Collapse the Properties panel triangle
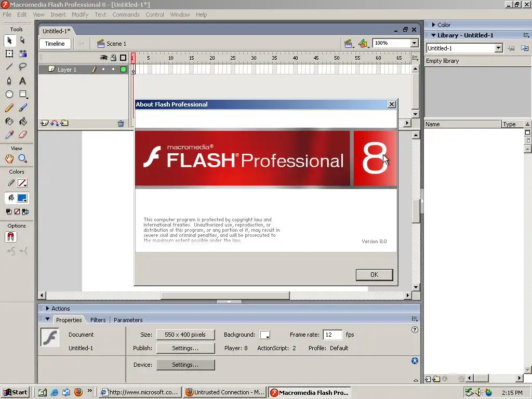The image size is (532, 399). pos(47,320)
